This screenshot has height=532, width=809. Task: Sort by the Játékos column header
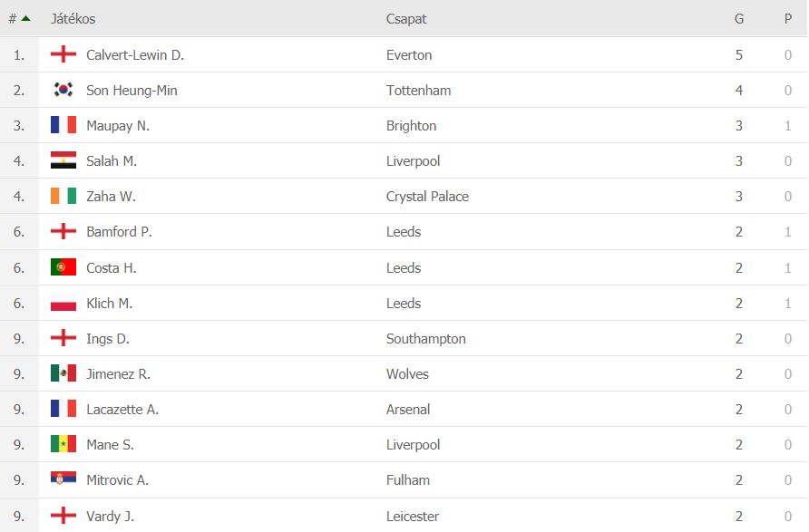tap(73, 18)
